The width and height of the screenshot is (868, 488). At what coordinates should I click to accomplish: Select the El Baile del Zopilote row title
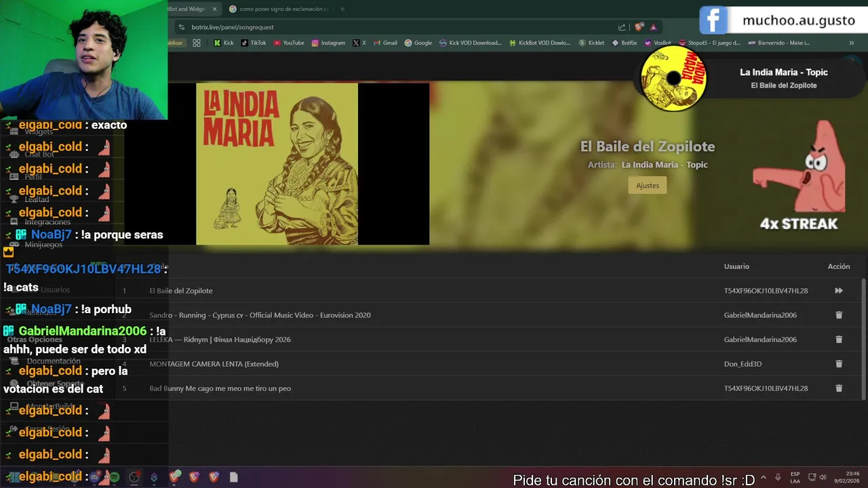pos(181,291)
